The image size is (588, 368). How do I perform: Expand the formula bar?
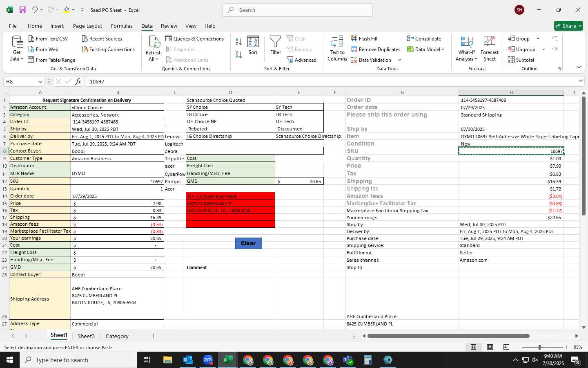click(581, 81)
